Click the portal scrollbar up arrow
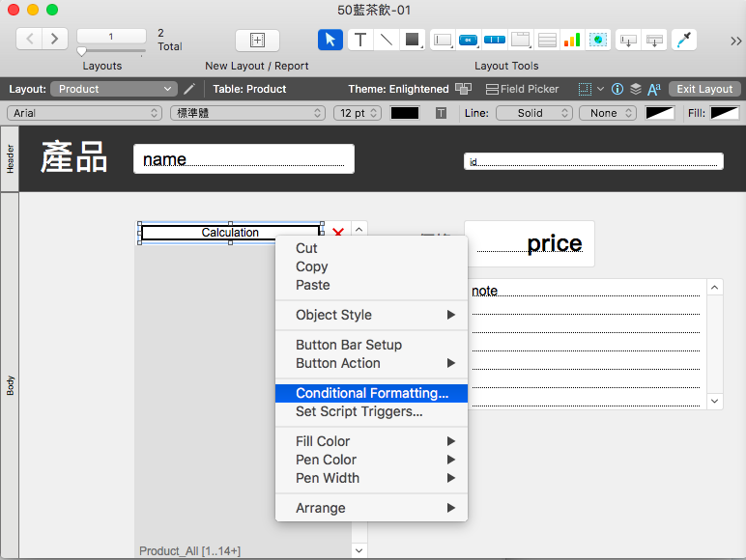 (359, 230)
